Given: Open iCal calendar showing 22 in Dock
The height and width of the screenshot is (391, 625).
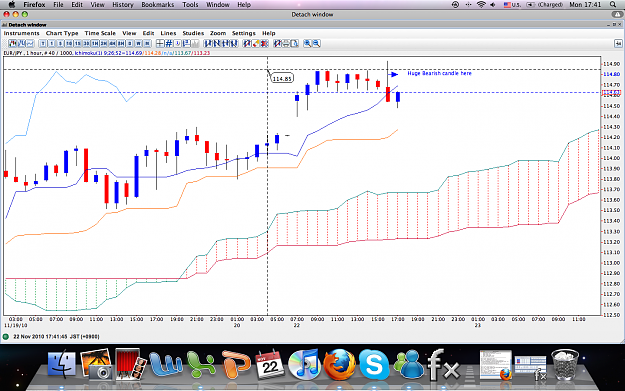Looking at the screenshot, I should click(x=270, y=365).
